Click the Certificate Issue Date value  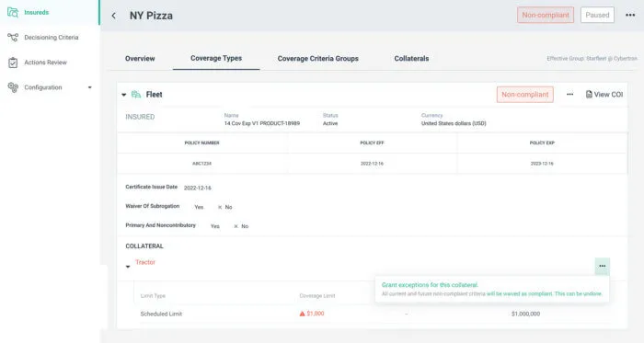(198, 188)
